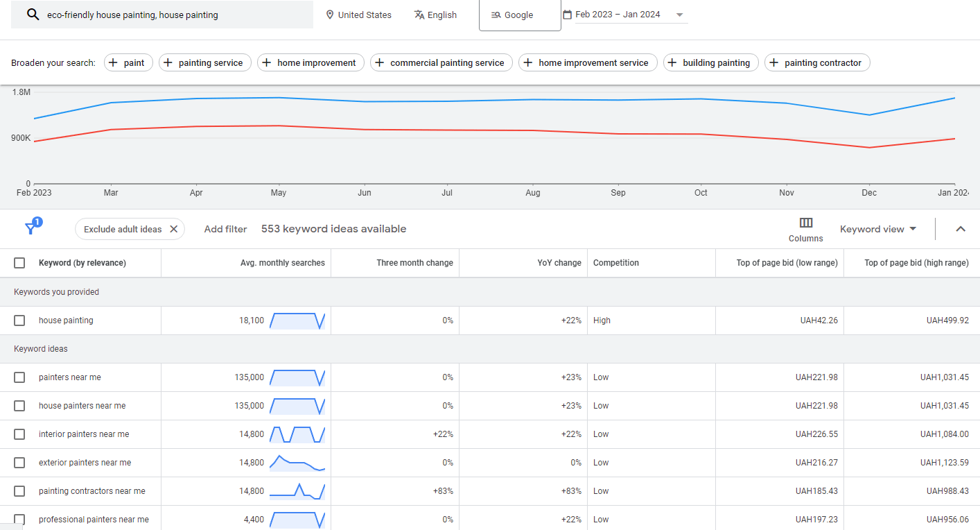
Task: Click the language translate icon
Action: (x=419, y=15)
